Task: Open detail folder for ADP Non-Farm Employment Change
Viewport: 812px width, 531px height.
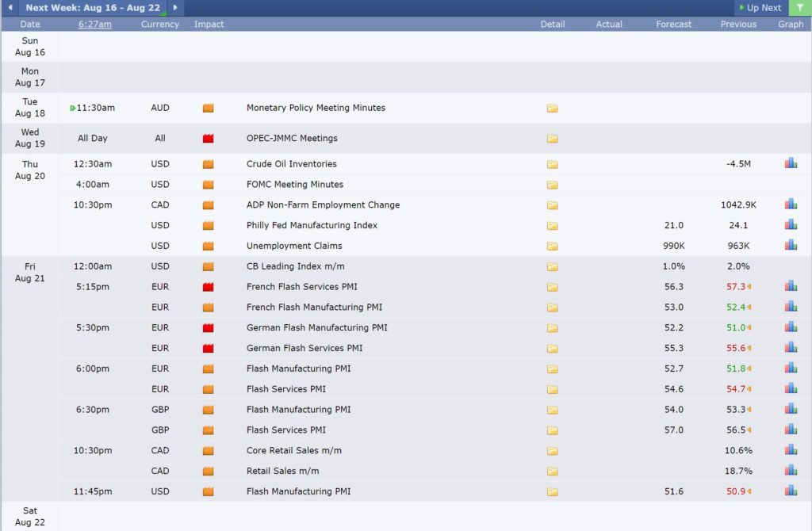Action: click(x=553, y=205)
